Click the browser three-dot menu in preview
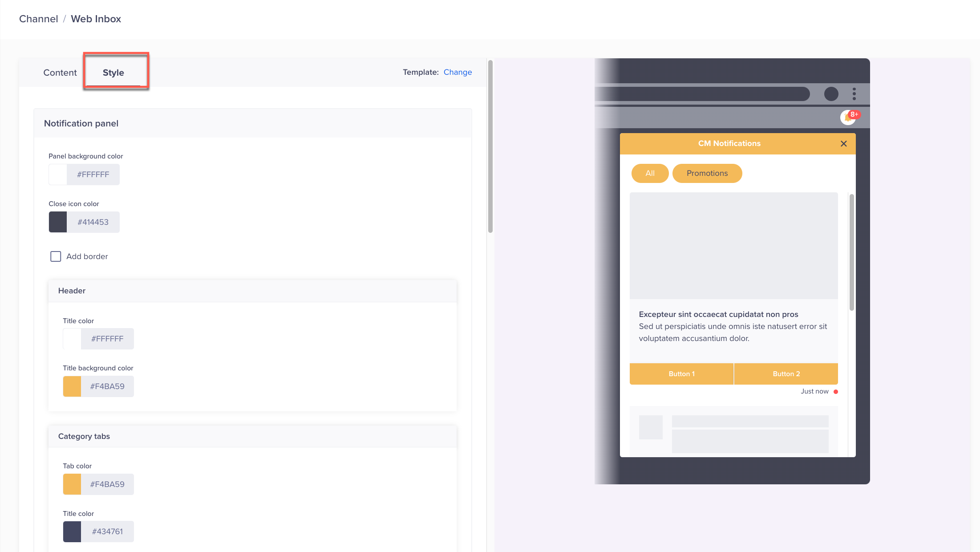The image size is (980, 552). click(854, 94)
